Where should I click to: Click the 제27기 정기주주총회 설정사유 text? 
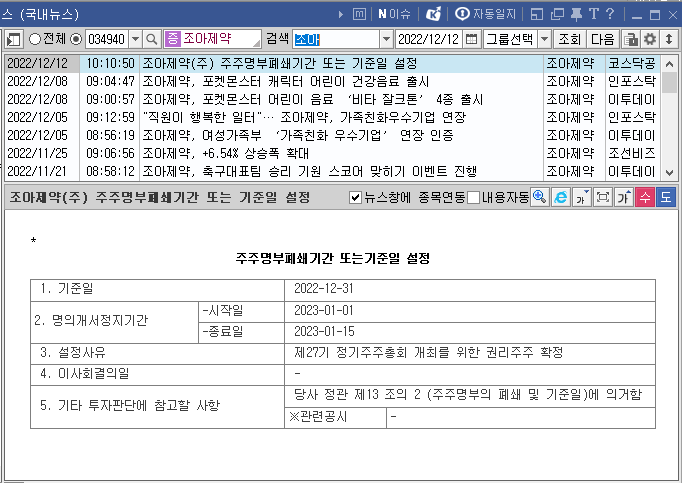(429, 352)
